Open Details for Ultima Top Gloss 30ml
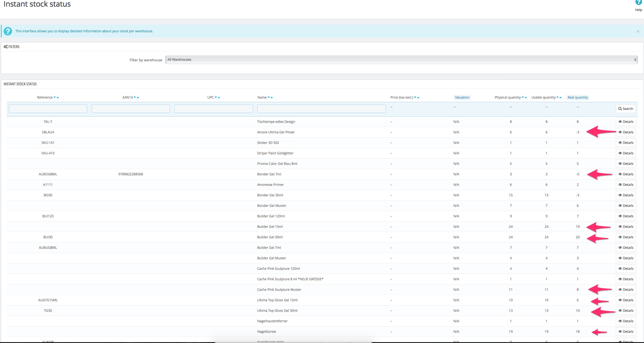 tap(626, 311)
